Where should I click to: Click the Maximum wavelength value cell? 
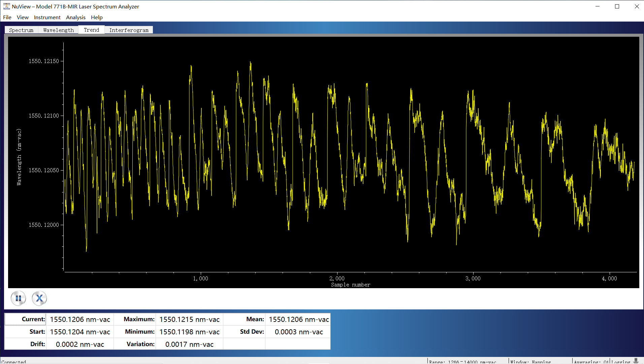point(189,319)
